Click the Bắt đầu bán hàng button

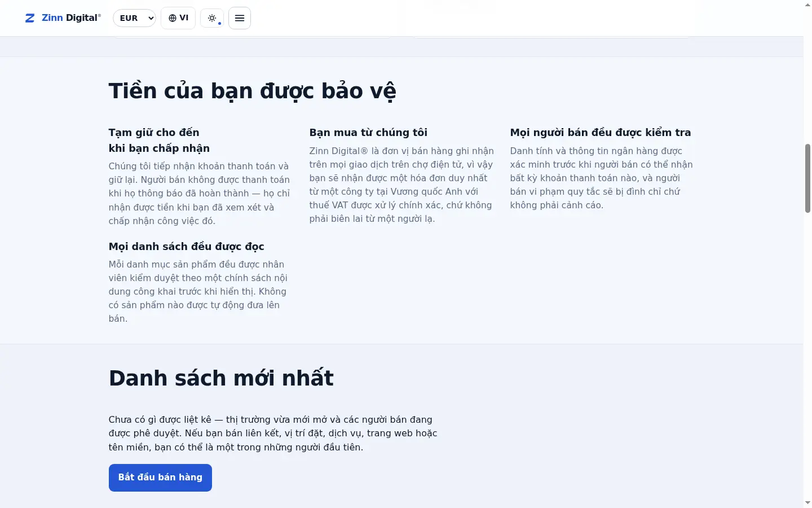pos(160,478)
